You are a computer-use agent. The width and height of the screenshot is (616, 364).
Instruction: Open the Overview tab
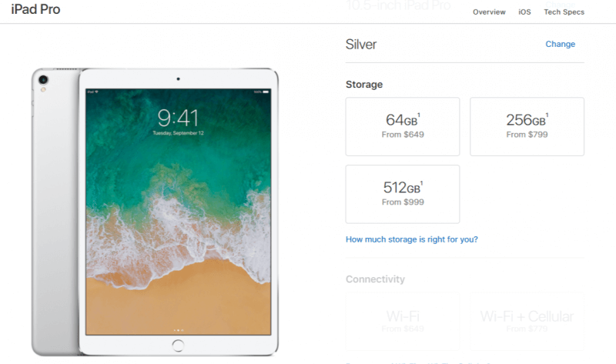point(489,12)
